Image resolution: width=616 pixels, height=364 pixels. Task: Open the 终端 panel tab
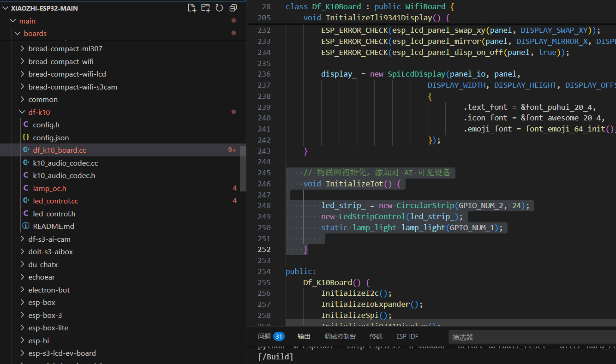click(376, 336)
